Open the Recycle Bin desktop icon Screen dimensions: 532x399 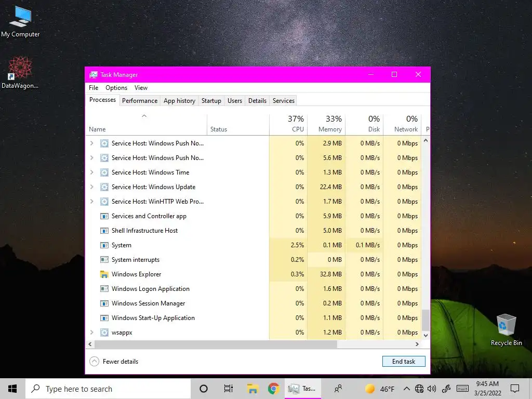(506, 330)
